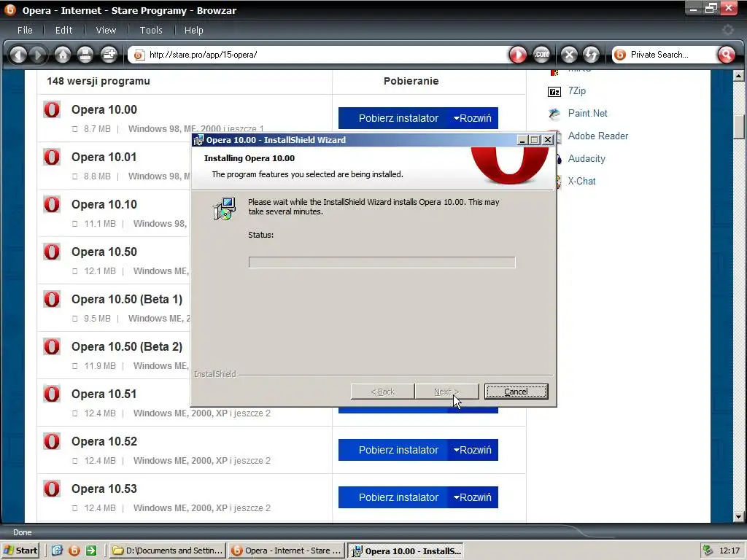Image resolution: width=747 pixels, height=560 pixels.
Task: Click the '148 wersji programu' heading
Action: (x=98, y=81)
